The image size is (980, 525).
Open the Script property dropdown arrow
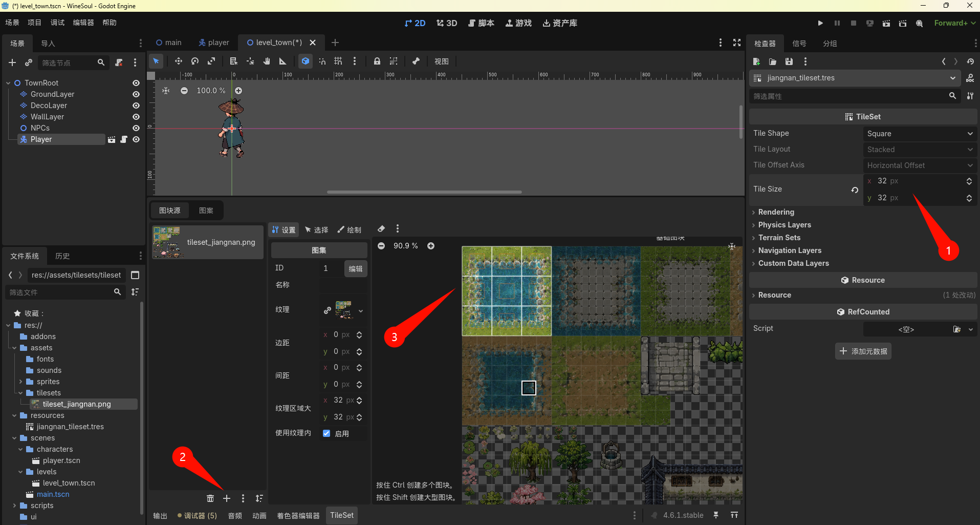(x=971, y=329)
